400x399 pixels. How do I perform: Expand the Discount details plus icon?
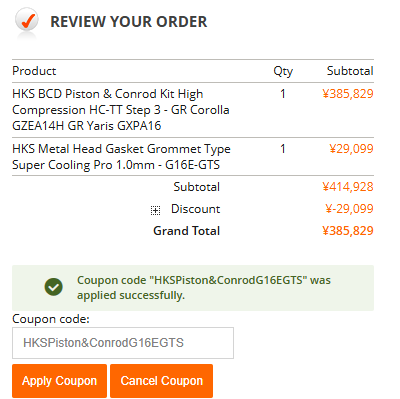[x=155, y=210]
